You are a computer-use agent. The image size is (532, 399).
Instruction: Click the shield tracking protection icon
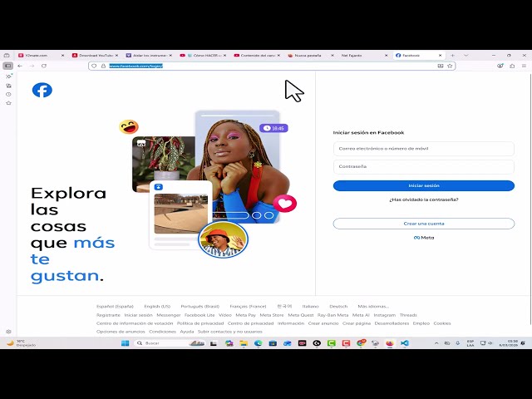[94, 66]
